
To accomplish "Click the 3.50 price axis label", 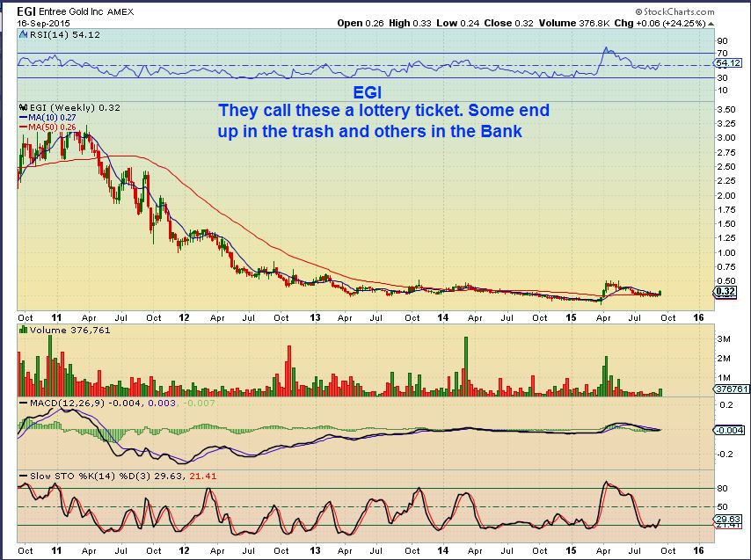I will [x=726, y=110].
